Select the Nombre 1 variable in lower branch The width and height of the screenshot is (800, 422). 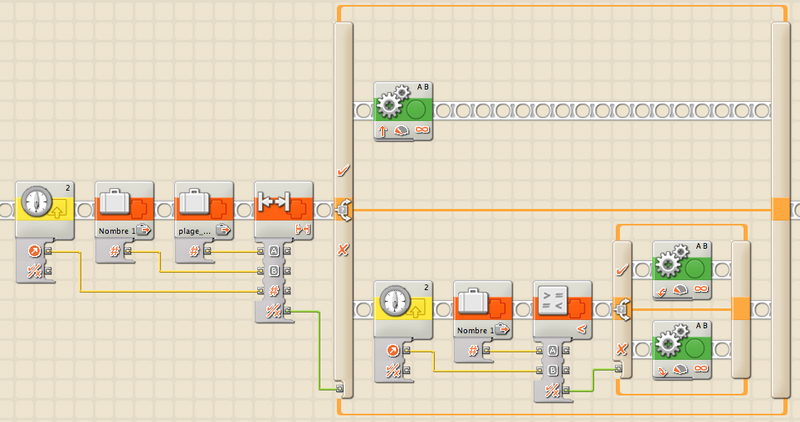click(483, 308)
